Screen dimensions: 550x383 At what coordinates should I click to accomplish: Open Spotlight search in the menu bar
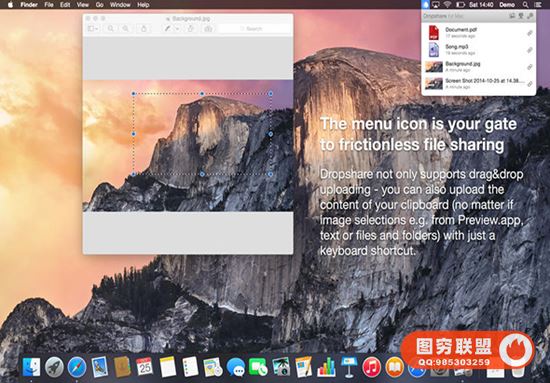pos(525,5)
